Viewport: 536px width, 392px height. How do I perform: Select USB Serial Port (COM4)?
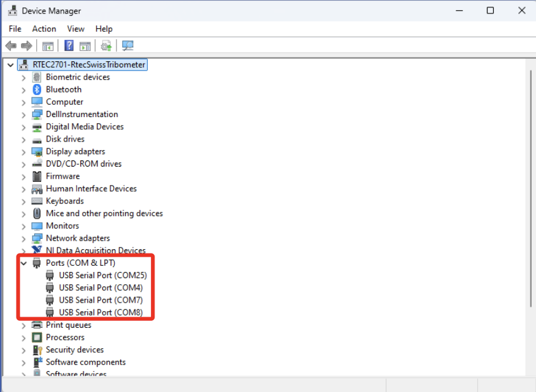pyautogui.click(x=101, y=288)
